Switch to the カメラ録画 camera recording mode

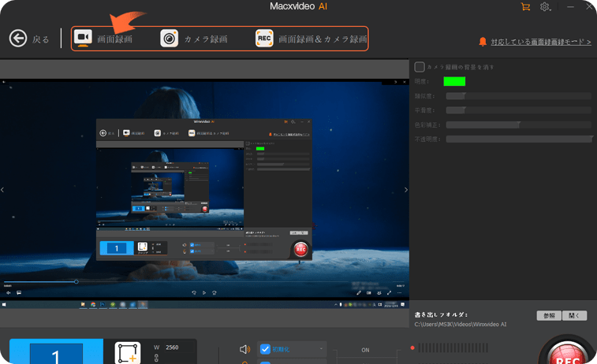(194, 39)
